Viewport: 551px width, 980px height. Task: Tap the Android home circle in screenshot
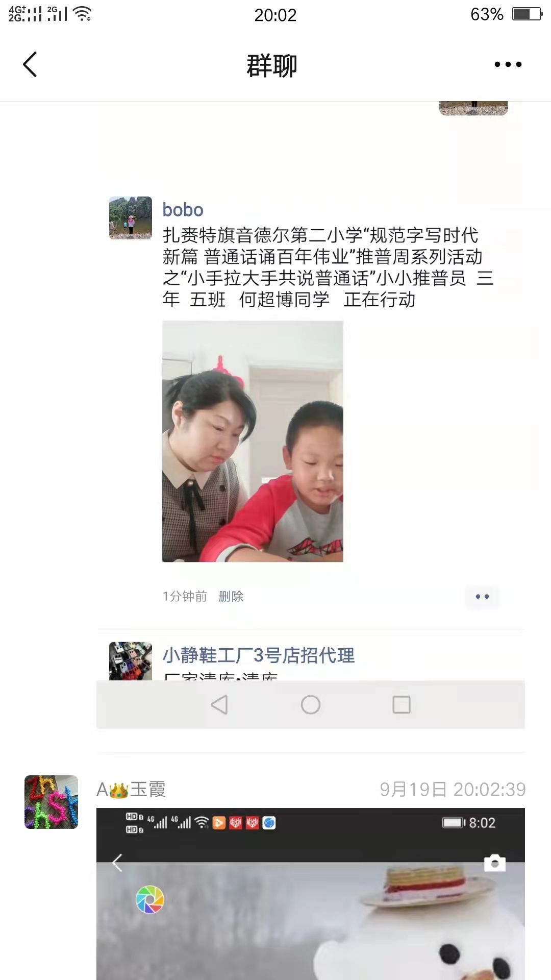310,705
